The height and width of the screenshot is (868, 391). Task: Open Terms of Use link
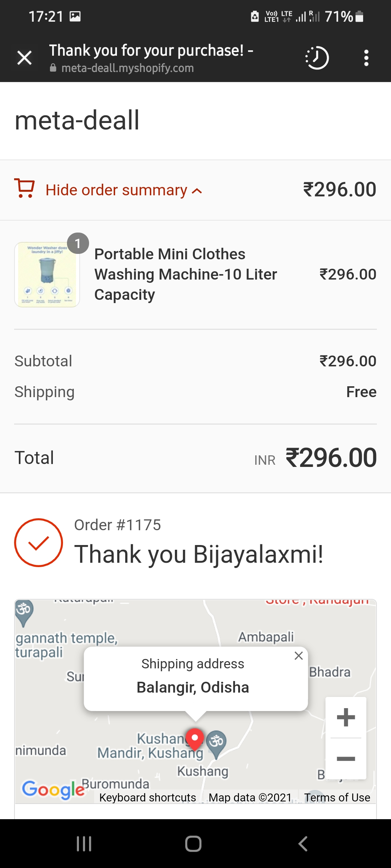337,797
